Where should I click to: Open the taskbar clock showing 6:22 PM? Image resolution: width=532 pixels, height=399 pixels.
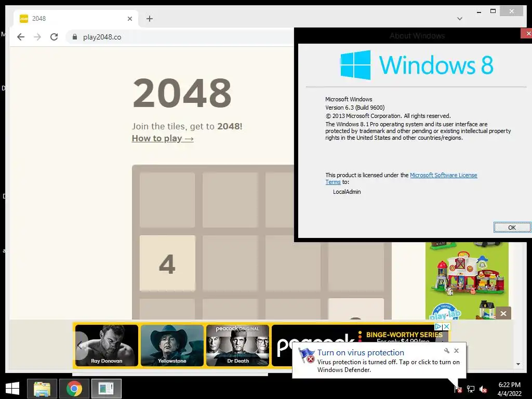[509, 389]
